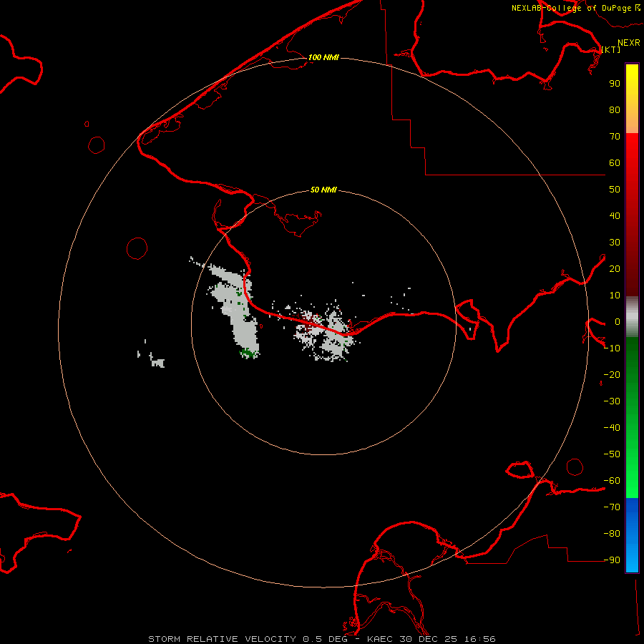The height and width of the screenshot is (644, 644).
Task: Click the -10 value on velocity scale
Action: [612, 348]
